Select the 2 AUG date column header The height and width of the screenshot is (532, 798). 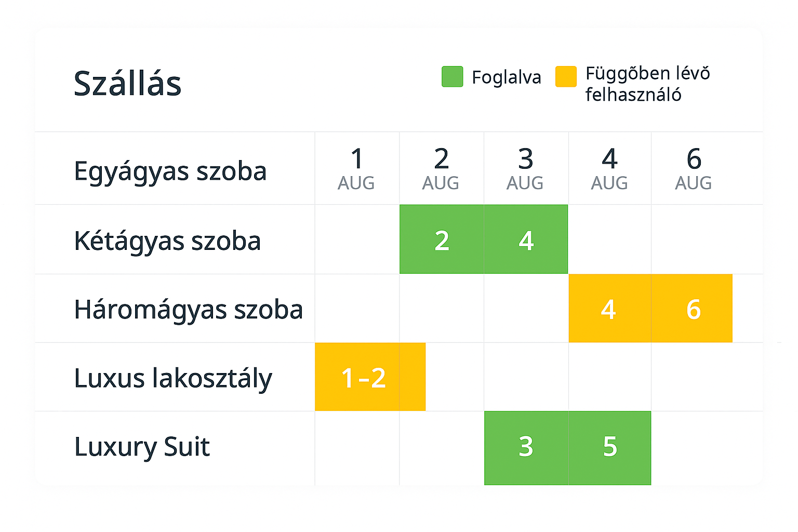click(441, 169)
